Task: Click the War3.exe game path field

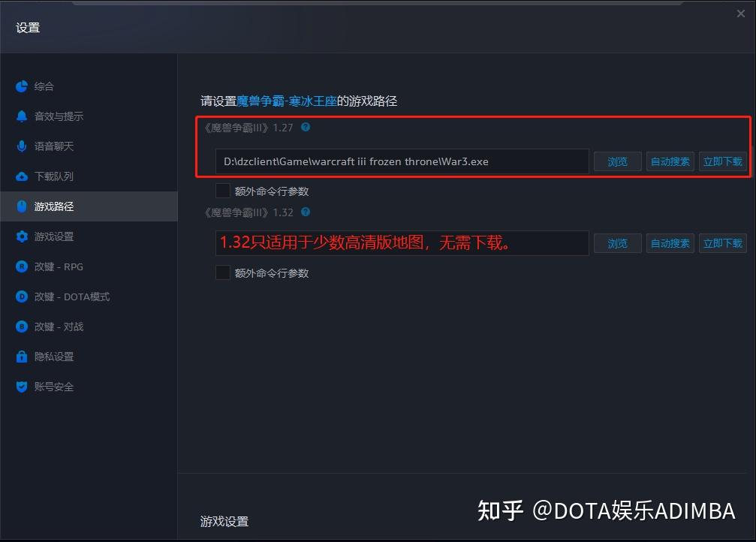Action: click(402, 161)
